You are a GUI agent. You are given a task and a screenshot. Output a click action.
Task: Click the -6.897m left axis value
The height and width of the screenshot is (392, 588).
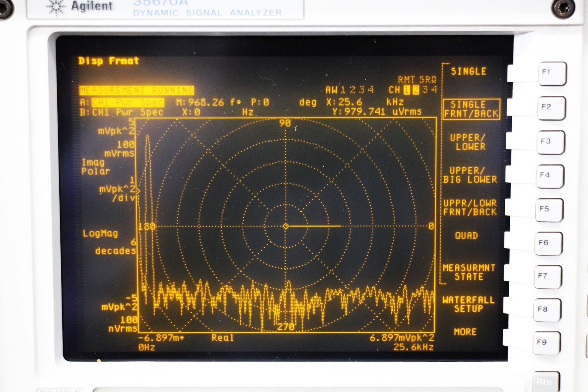(161, 338)
